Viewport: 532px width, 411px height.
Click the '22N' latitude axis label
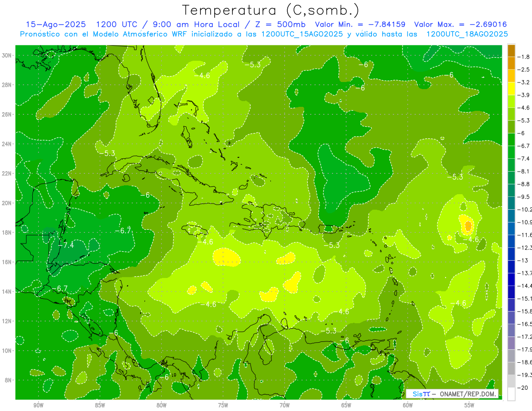pyautogui.click(x=7, y=173)
